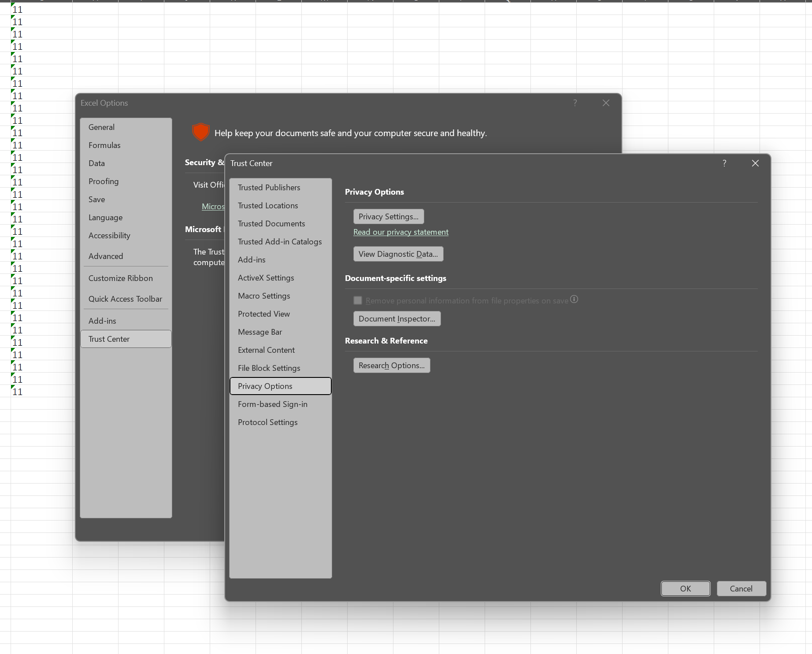The width and height of the screenshot is (812, 654).
Task: Select Trusted Documents in Trust Center
Action: (x=281, y=224)
